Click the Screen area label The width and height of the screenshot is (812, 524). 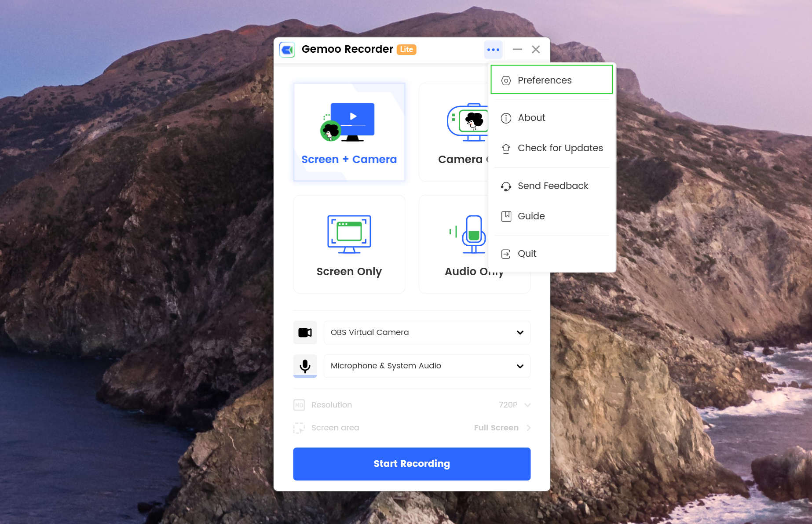(x=335, y=428)
